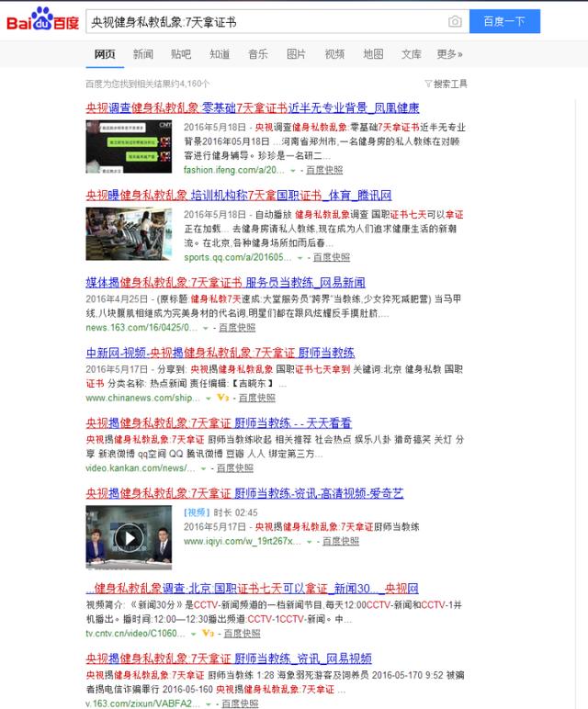The image size is (588, 709).
Task: Click the [视频] tag in 爱奇艺 result
Action: (197, 512)
